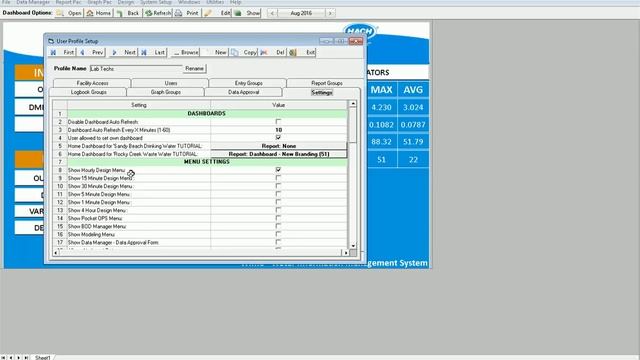Enable Show Pocket OPS Menu
This screenshot has height=360, width=640.
point(278,218)
